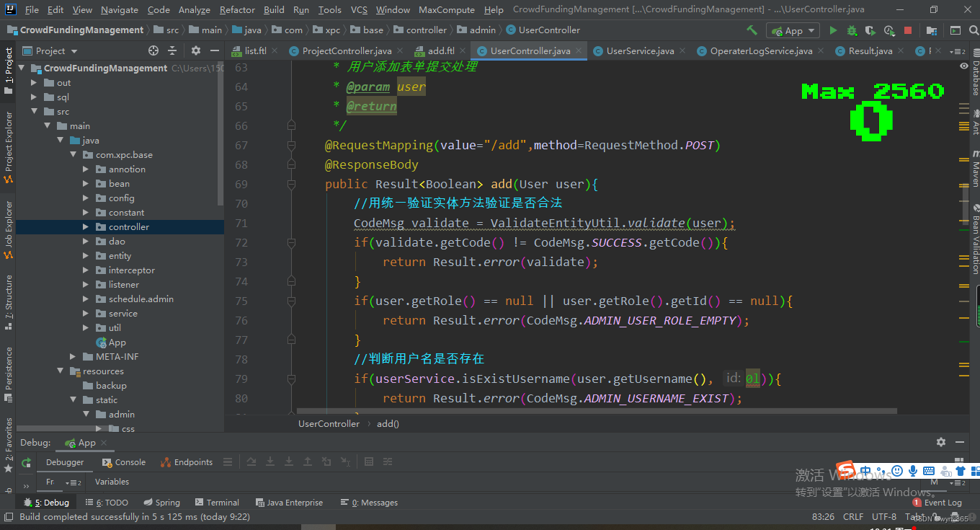Image resolution: width=980 pixels, height=530 pixels.
Task: Stop the running App with red square
Action: click(908, 30)
